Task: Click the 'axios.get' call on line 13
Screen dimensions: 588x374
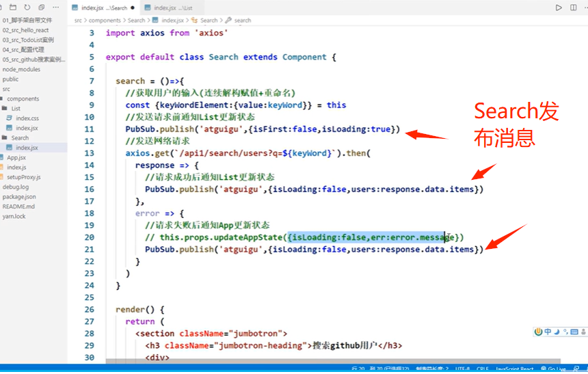Action: (x=148, y=153)
